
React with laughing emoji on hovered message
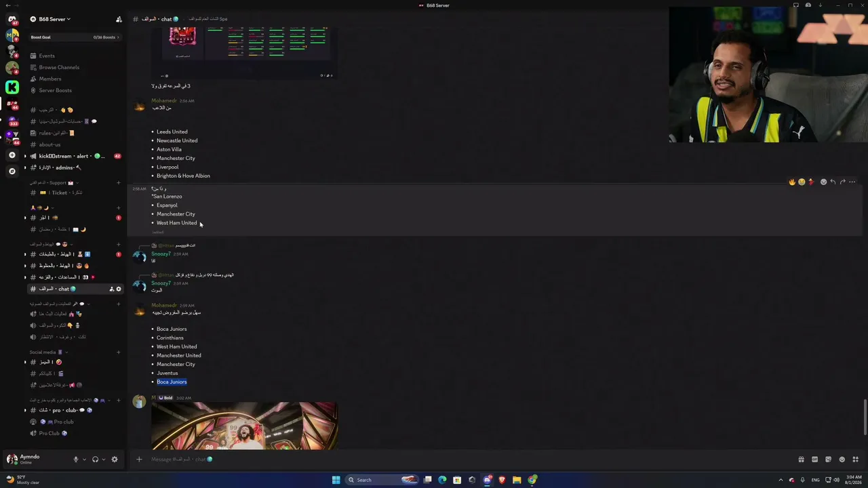coord(802,182)
